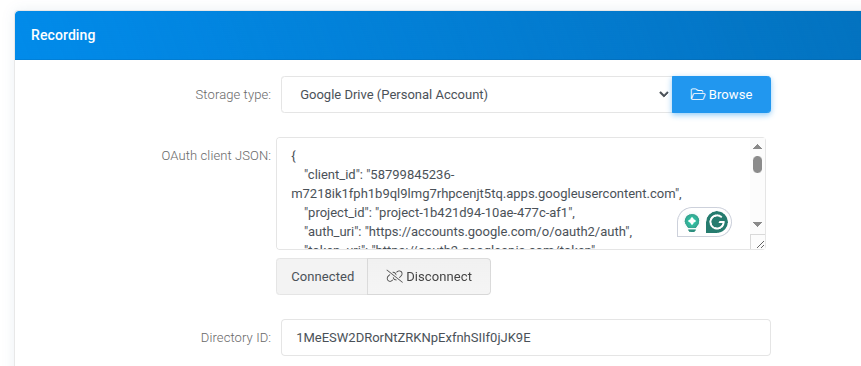Click the textarea scrollbar down arrow
Image resolution: width=861 pixels, height=366 pixels.
click(757, 224)
